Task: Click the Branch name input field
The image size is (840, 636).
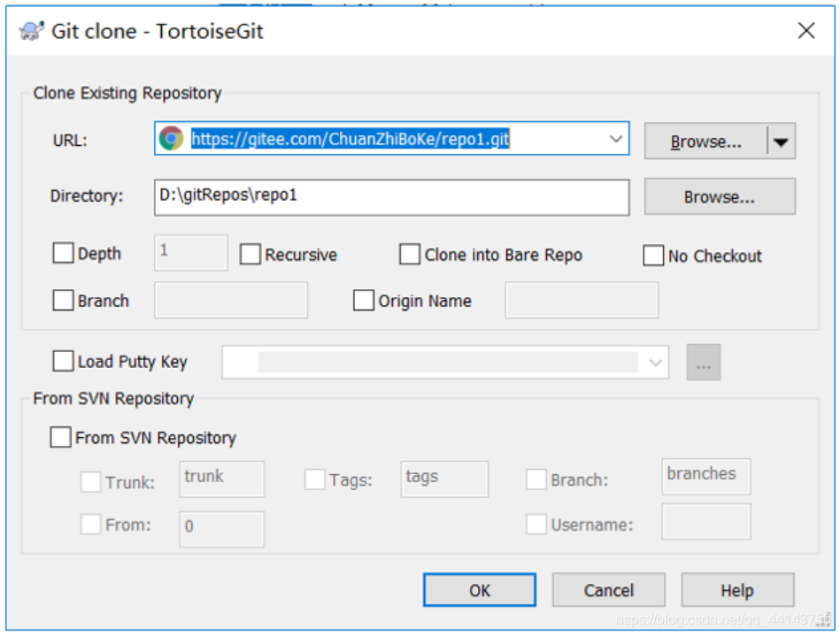Action: coord(231,301)
